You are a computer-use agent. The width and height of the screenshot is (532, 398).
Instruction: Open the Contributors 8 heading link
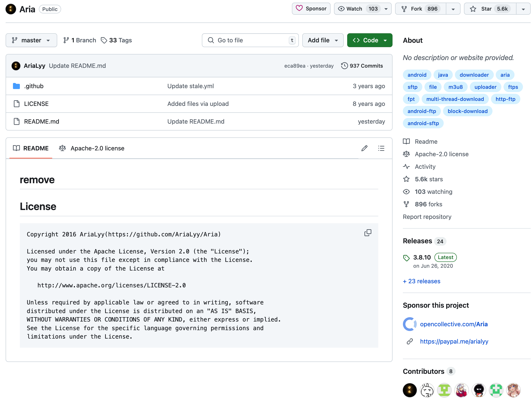429,371
